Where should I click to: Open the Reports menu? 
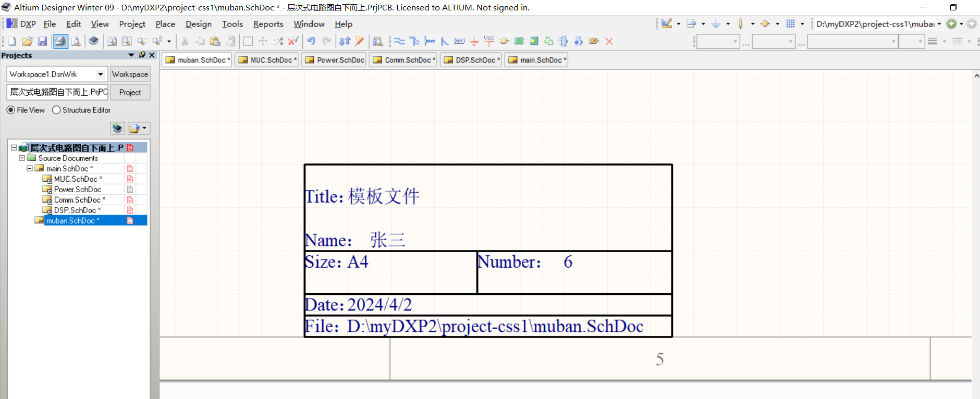pyautogui.click(x=268, y=24)
